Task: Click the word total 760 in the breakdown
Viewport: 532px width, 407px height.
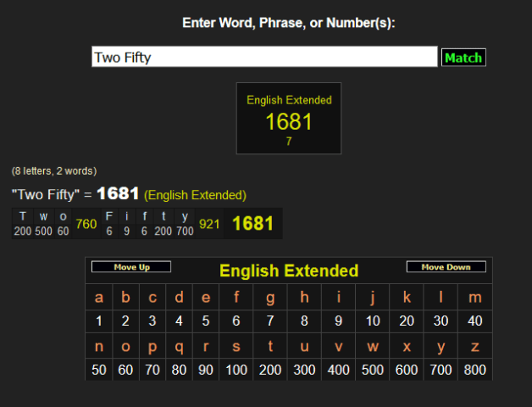Action: pyautogui.click(x=86, y=224)
